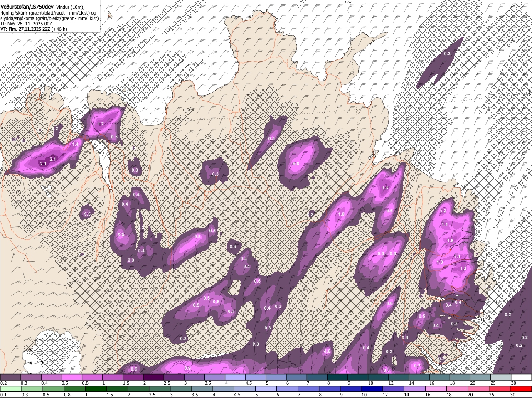532x398 pixels.
Task: Choose the 18 swatch in upper legend row
Action: (x=460, y=377)
